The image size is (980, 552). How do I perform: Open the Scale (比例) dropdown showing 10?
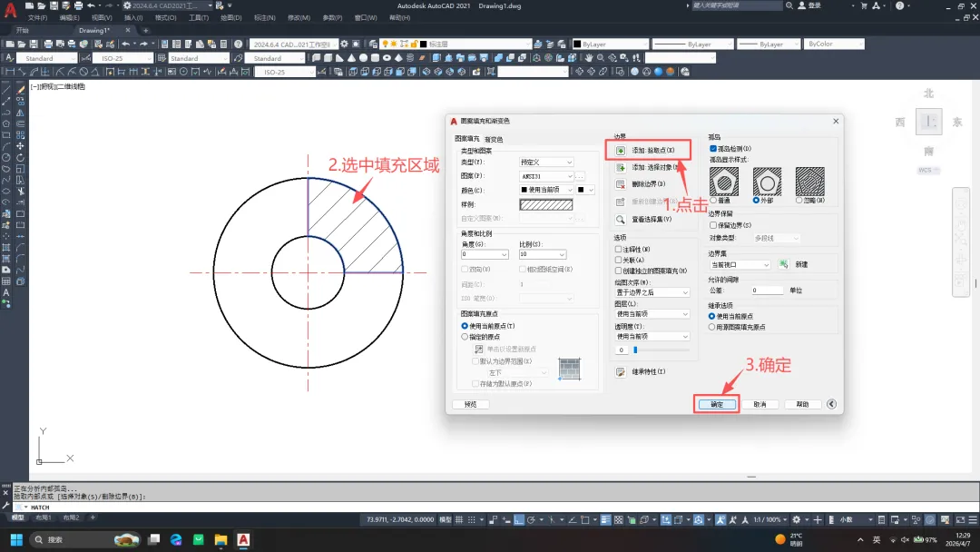coord(542,254)
